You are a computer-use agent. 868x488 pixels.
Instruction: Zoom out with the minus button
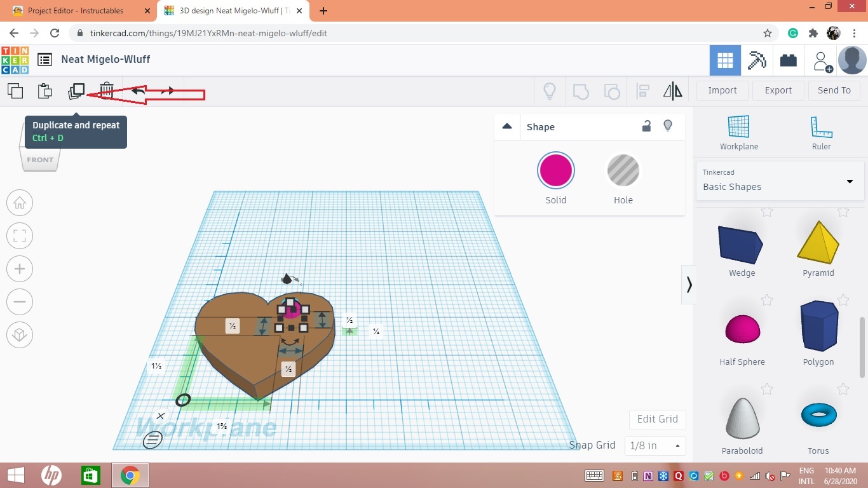click(20, 302)
